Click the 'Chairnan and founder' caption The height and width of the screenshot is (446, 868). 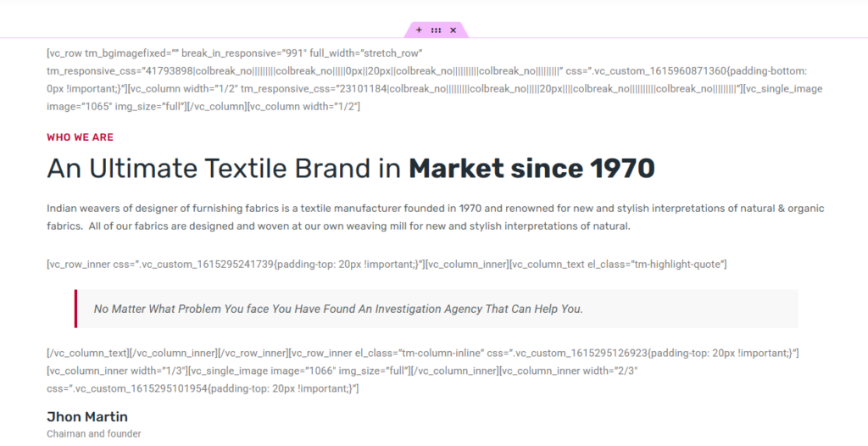[x=94, y=434]
